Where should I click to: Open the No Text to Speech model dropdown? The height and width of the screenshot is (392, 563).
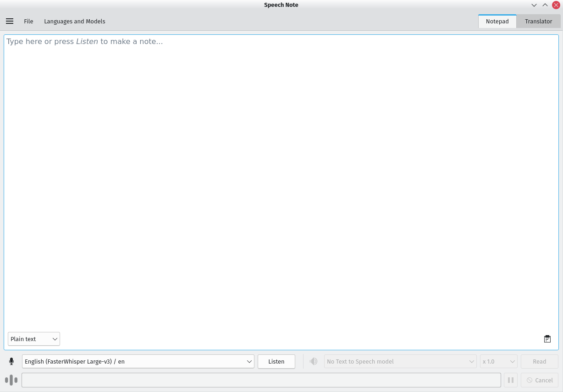point(401,361)
